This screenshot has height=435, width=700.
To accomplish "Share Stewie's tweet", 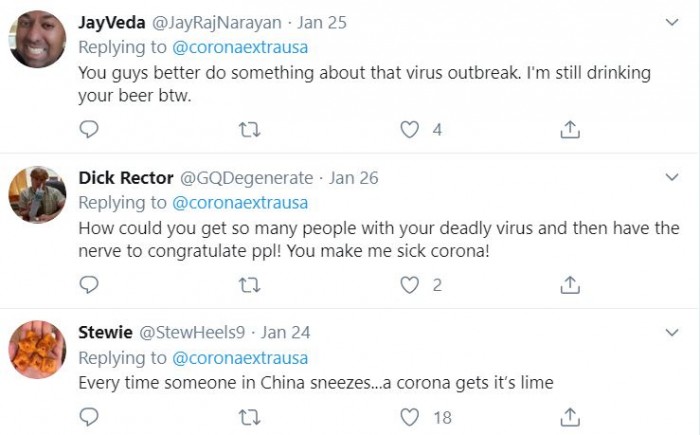I will tap(570, 417).
